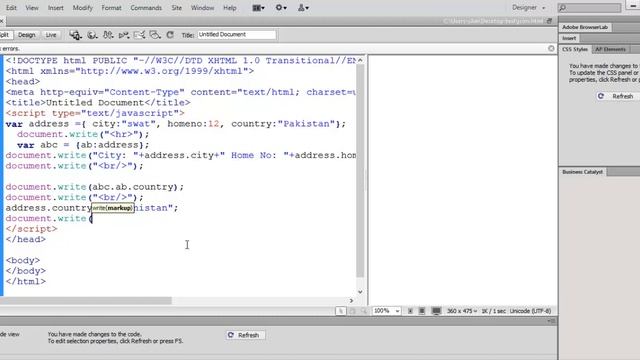640x360 pixels.
Task: Click code pane vertical scrollbar thumb
Action: pyautogui.click(x=360, y=171)
